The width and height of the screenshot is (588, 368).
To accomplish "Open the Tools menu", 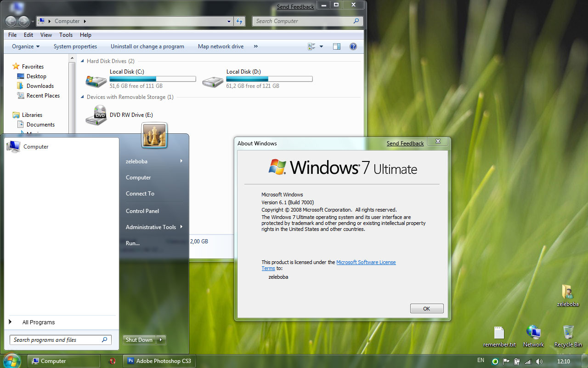I will point(66,35).
